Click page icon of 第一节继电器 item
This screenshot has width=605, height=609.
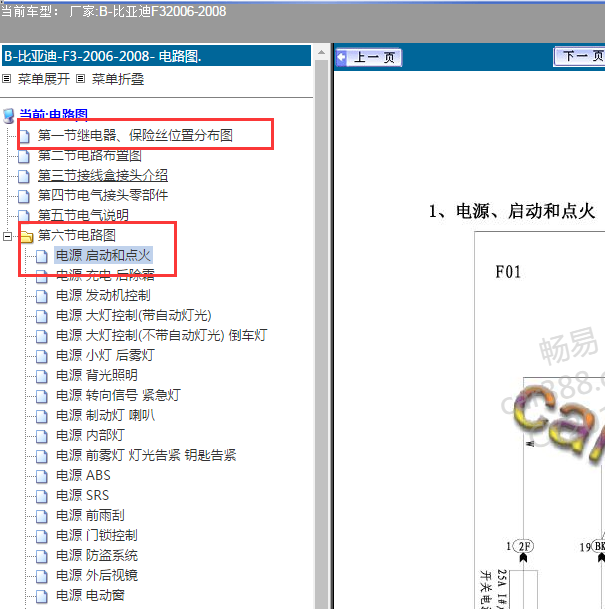pos(24,136)
